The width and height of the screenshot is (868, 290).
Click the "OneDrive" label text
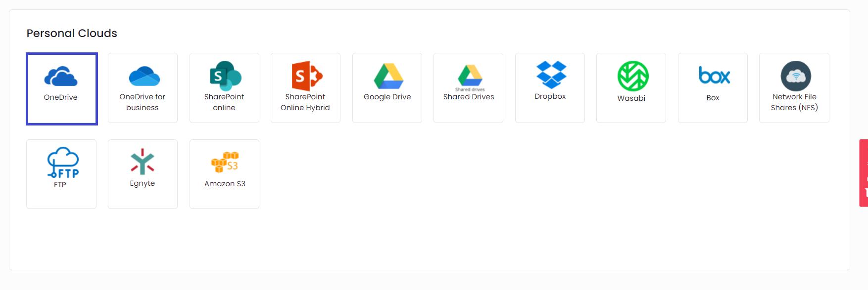tap(61, 97)
